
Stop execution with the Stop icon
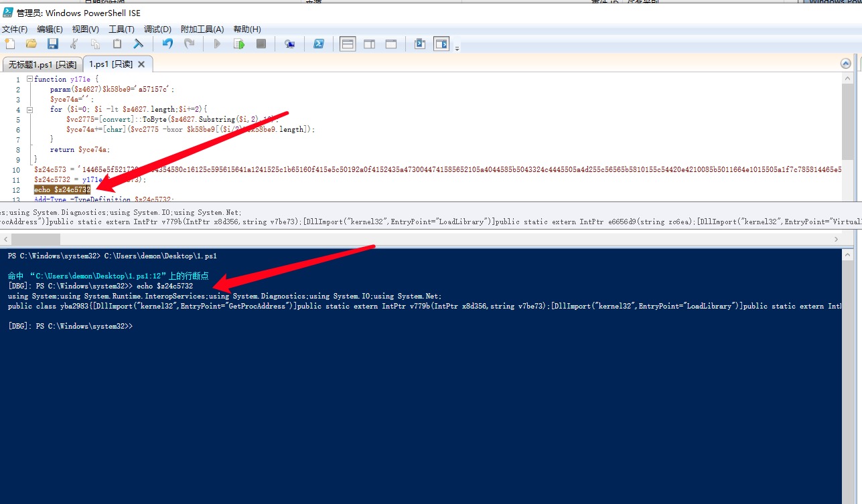pos(261,44)
